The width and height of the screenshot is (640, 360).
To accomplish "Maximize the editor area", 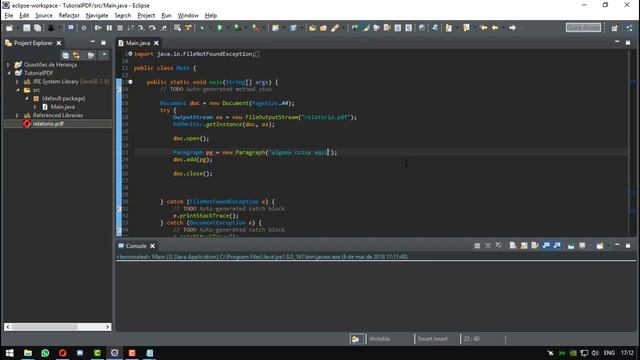I will (x=628, y=43).
